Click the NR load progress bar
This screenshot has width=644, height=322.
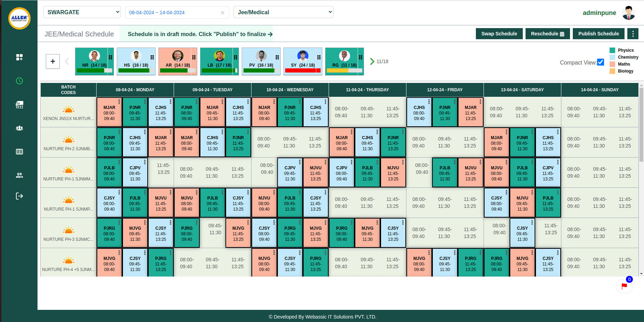94,70
